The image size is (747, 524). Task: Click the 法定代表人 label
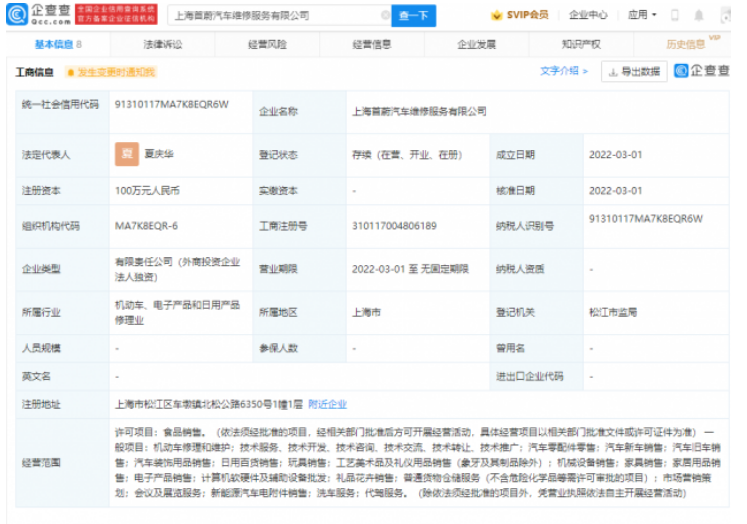(x=46, y=155)
